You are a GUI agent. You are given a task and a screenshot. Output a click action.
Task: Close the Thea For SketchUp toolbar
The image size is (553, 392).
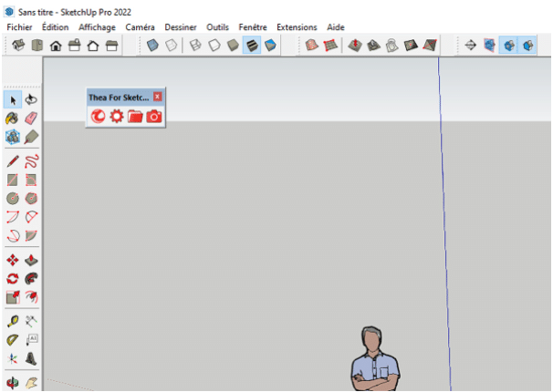point(157,97)
